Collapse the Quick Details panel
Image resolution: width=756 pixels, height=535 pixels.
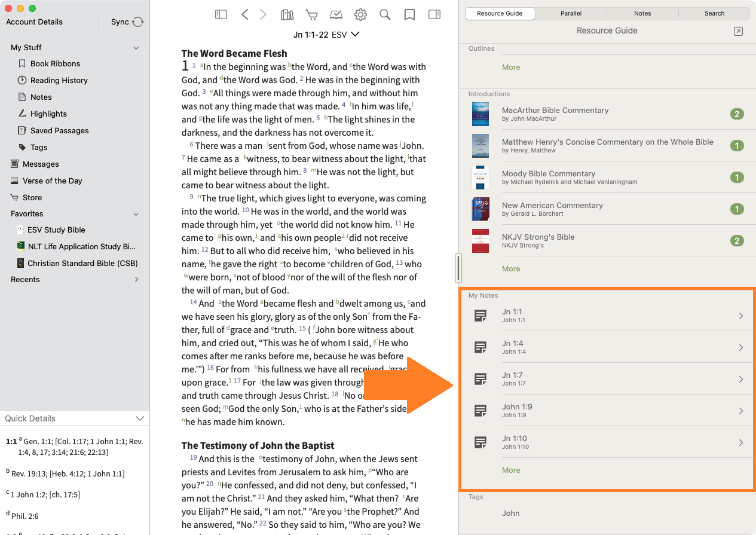pyautogui.click(x=140, y=418)
